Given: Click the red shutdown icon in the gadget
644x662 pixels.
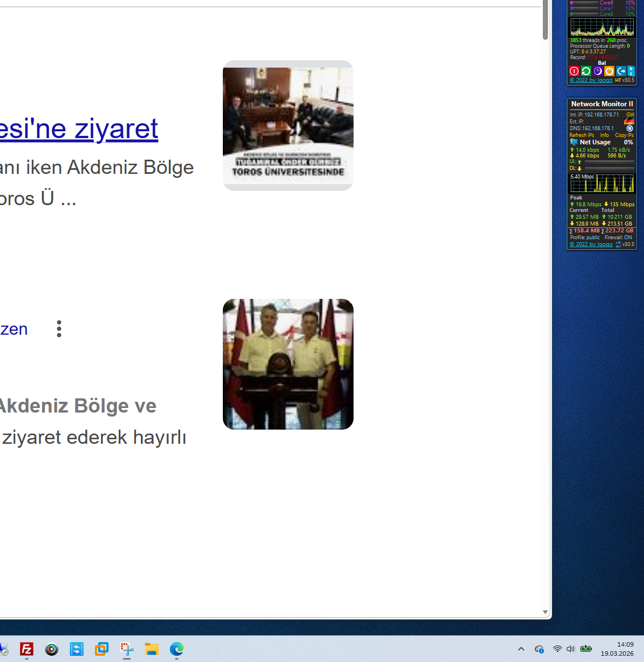Looking at the screenshot, I should 574,71.
